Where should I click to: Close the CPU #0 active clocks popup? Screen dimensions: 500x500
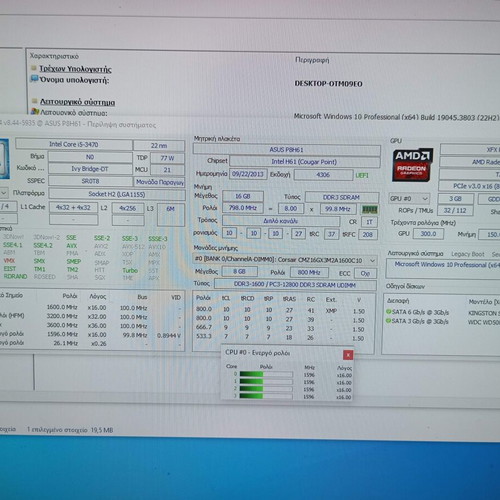tap(348, 355)
